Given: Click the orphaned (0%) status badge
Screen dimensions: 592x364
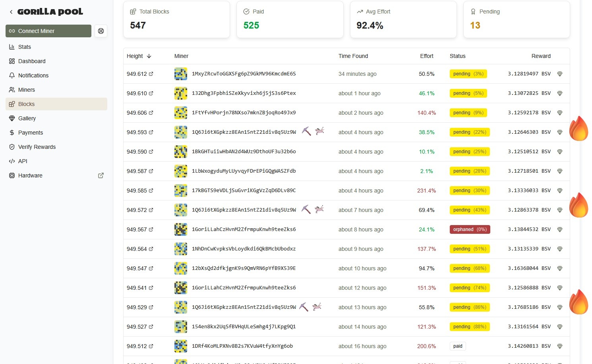Looking at the screenshot, I should pyautogui.click(x=470, y=229).
